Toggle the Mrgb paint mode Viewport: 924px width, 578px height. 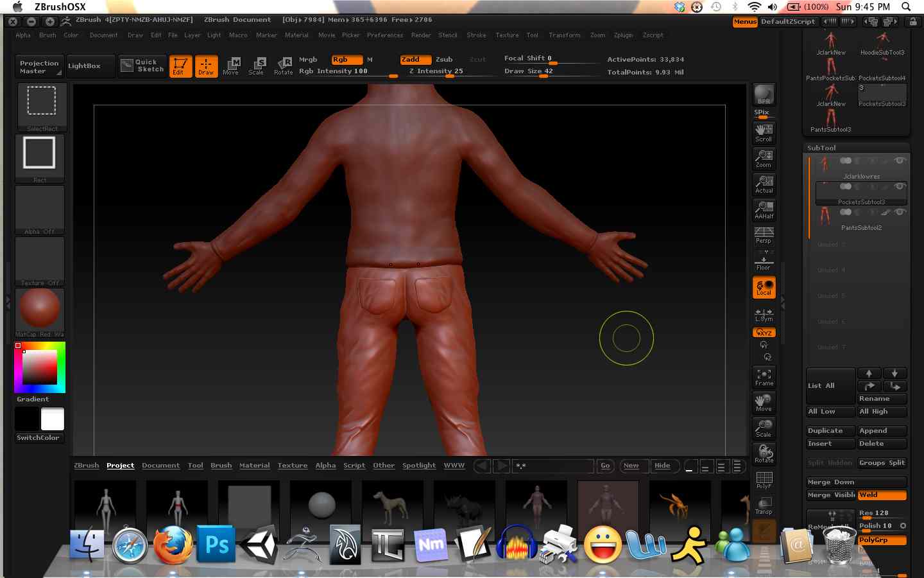[308, 59]
